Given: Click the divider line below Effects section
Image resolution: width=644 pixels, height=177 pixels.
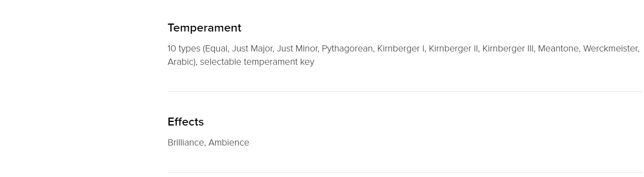Looking at the screenshot, I should [x=405, y=172].
